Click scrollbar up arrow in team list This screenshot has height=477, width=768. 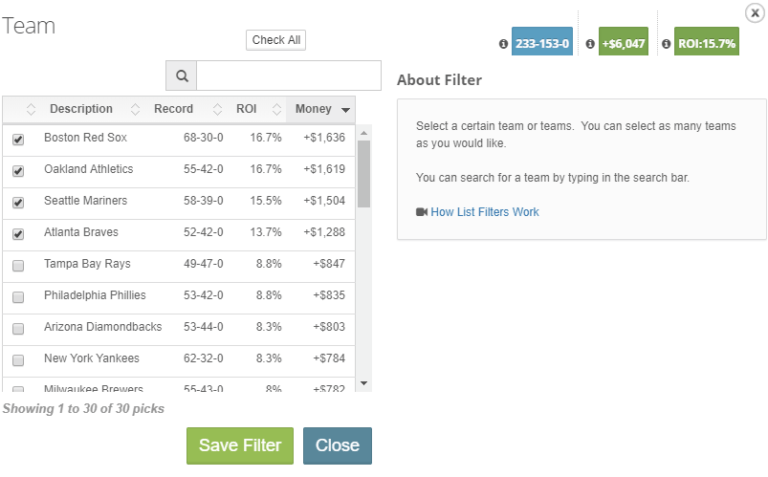point(363,133)
